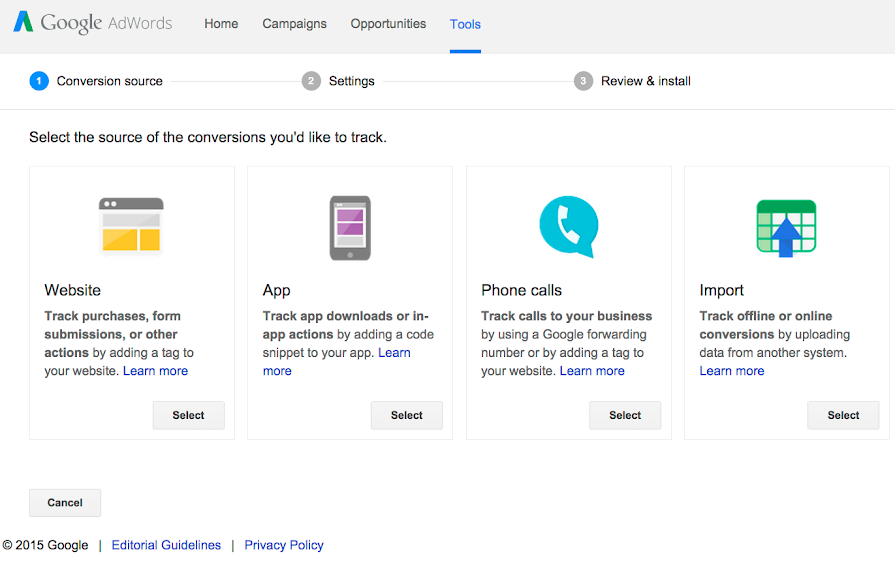Go to the Opportunities tab
The height and width of the screenshot is (575, 895).
(x=388, y=24)
